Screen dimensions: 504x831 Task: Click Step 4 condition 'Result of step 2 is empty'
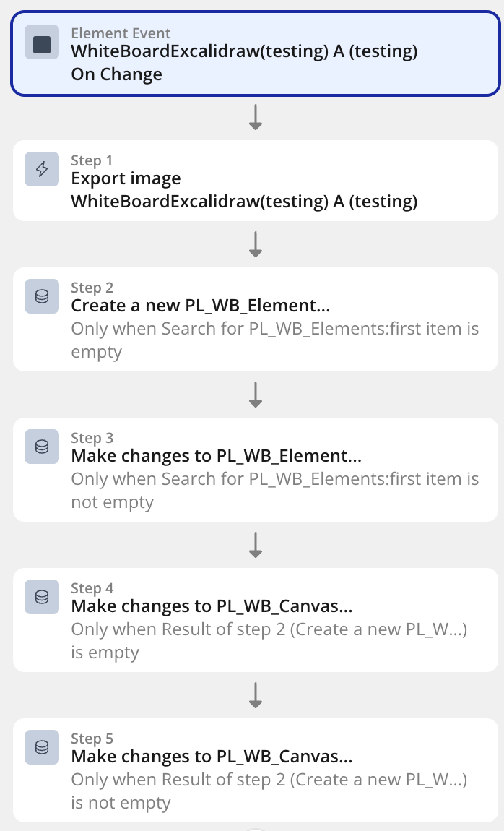[269, 640]
